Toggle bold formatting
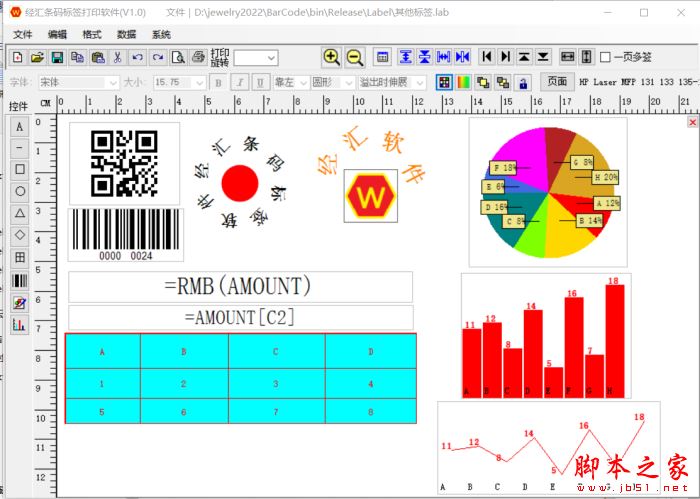 (218, 83)
